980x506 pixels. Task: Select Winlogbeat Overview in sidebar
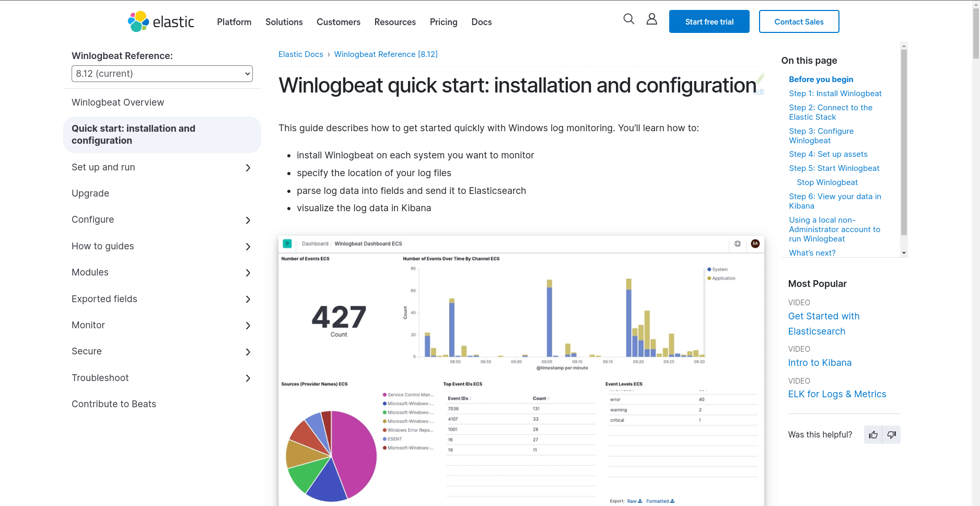coord(118,102)
